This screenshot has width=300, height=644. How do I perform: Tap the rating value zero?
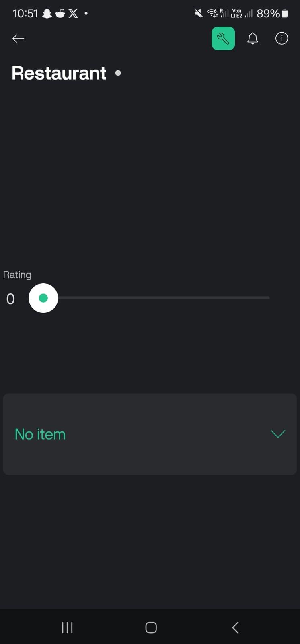click(x=10, y=299)
